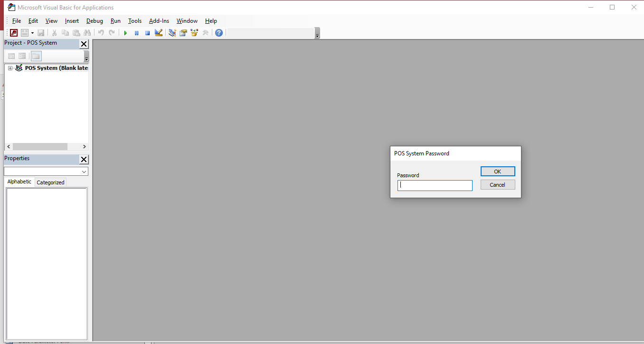
Task: Click the Password input field
Action: click(435, 185)
